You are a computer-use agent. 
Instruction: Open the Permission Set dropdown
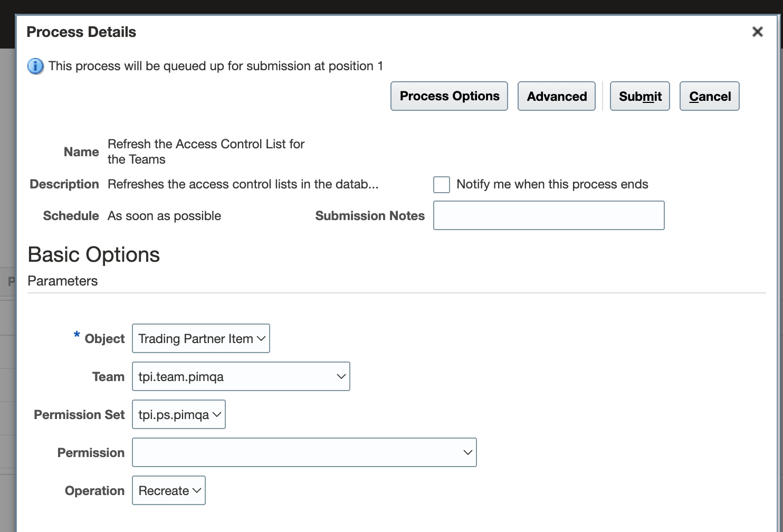click(x=179, y=414)
